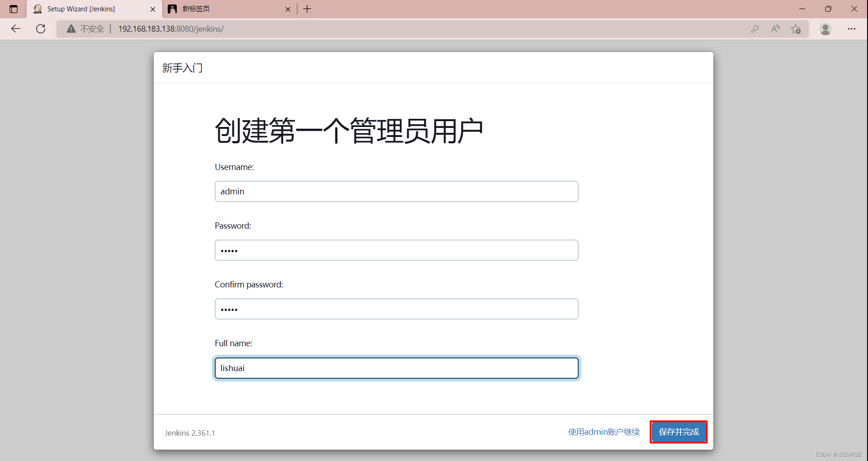The height and width of the screenshot is (461, 868).
Task: Restore down the browser window
Action: (828, 9)
